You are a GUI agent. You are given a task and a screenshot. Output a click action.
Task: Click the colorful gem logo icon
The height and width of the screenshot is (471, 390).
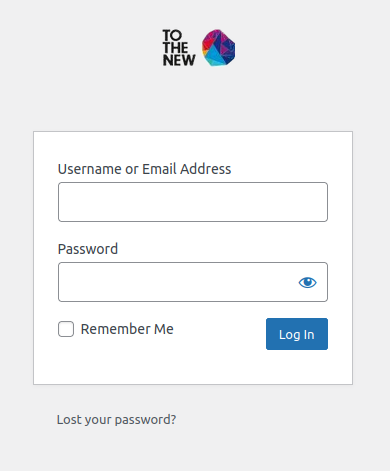(x=218, y=48)
